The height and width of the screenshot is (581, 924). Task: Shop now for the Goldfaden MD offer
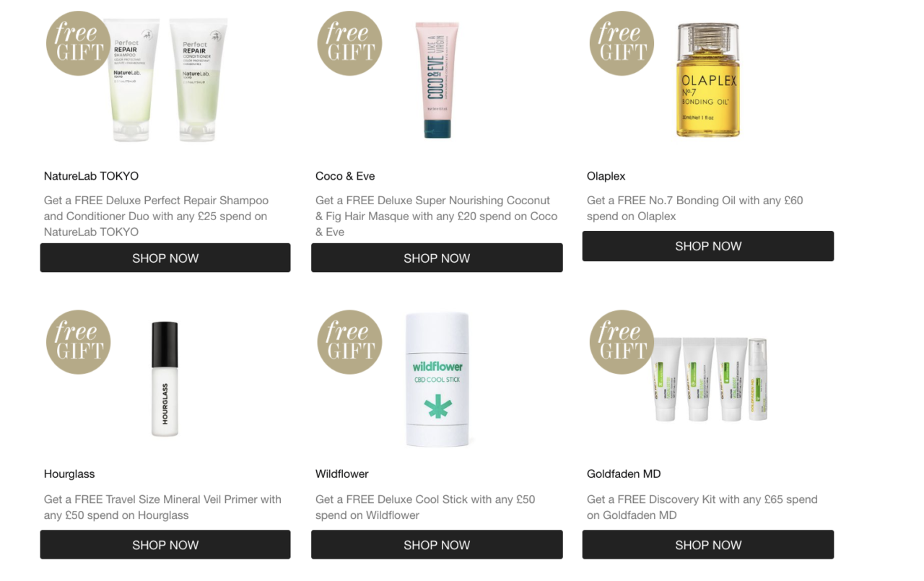tap(708, 545)
